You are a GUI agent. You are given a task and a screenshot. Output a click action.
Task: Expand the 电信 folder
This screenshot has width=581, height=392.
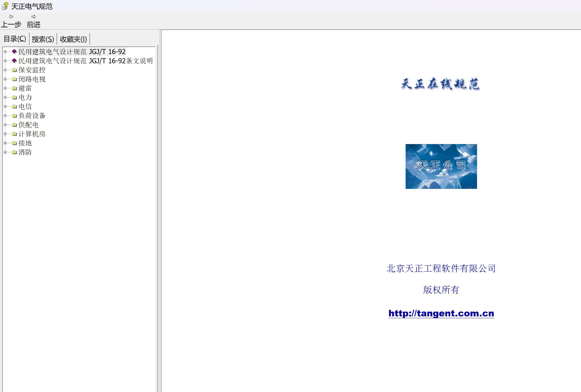[5, 107]
